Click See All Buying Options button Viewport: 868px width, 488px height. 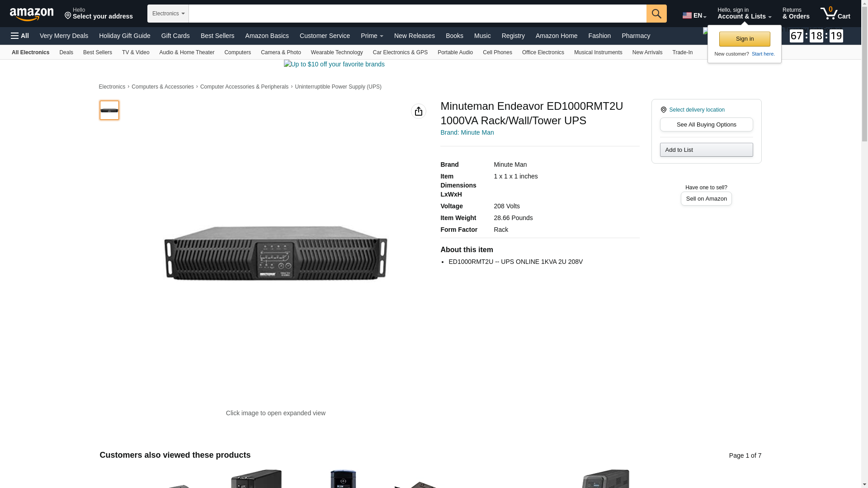pyautogui.click(x=706, y=125)
